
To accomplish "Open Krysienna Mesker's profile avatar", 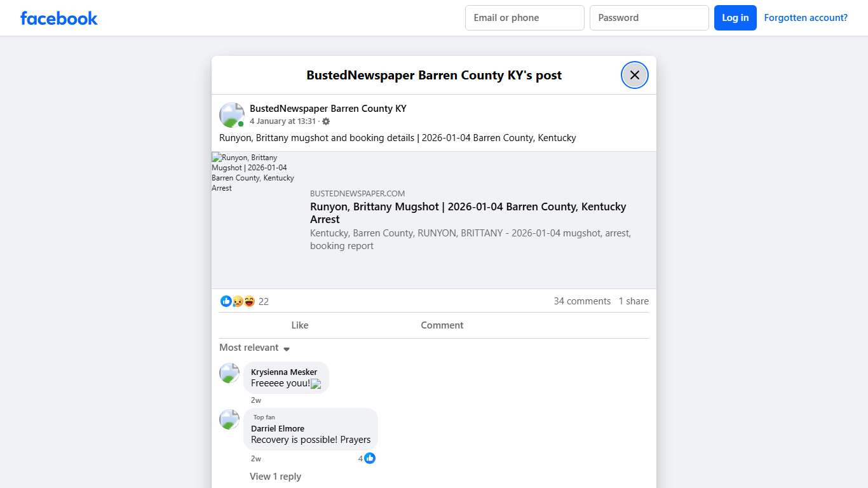I will click(x=229, y=373).
